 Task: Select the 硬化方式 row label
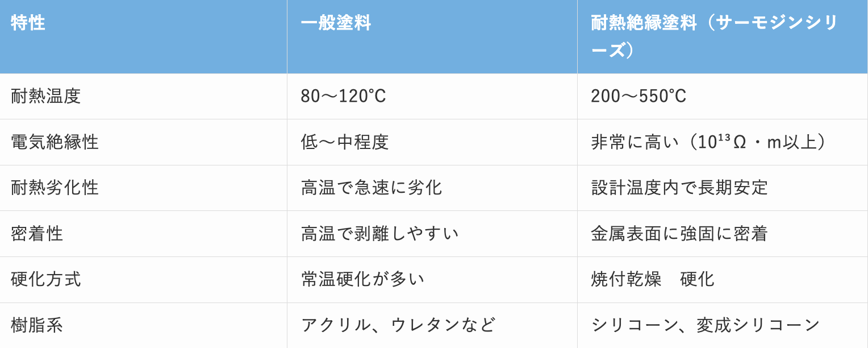click(143, 280)
